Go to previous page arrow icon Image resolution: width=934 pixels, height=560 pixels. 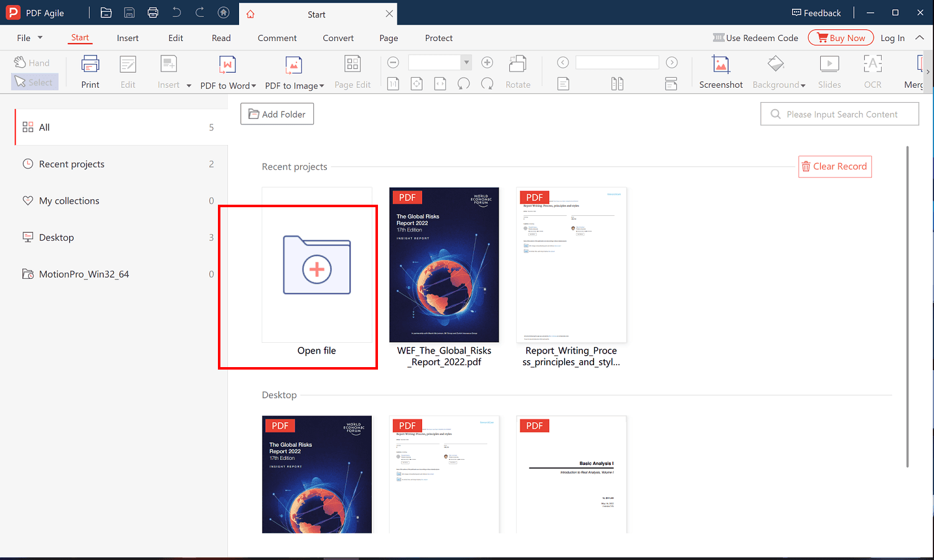(x=563, y=62)
